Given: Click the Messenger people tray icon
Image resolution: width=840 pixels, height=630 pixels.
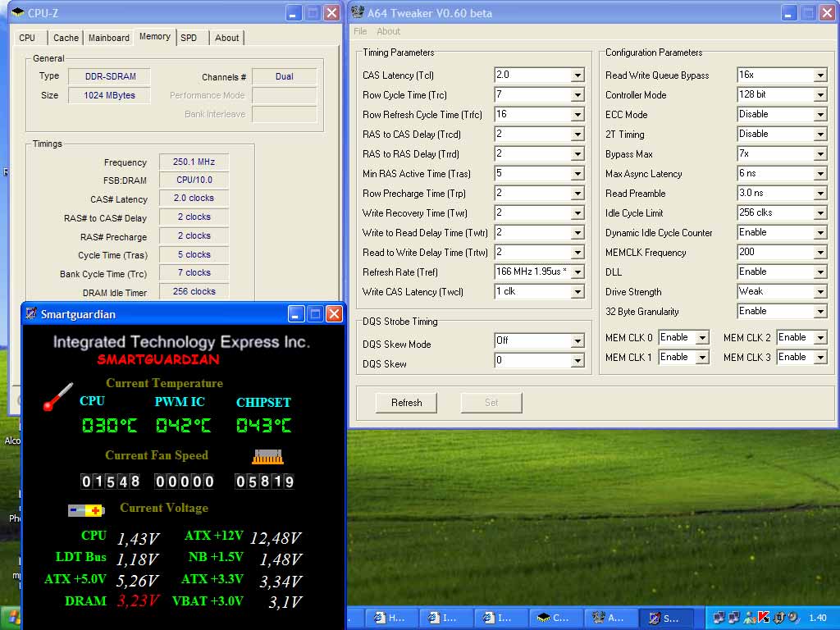Looking at the screenshot, I should coord(751,618).
